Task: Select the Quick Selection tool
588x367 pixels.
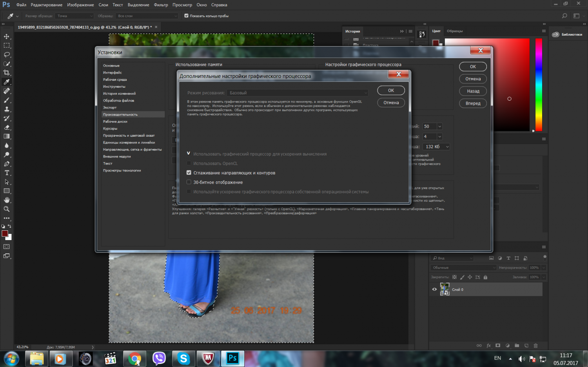Action: pos(7,63)
